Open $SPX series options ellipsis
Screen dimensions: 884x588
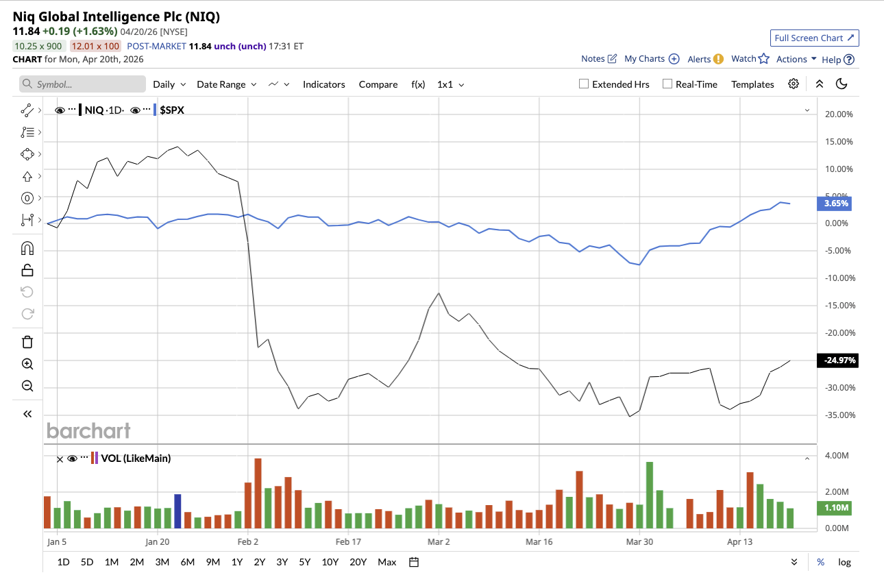pyautogui.click(x=146, y=110)
